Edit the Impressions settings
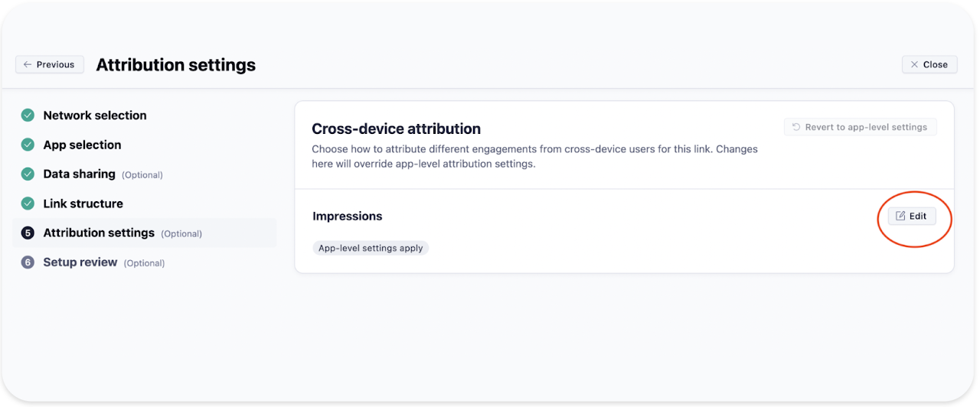 912,217
